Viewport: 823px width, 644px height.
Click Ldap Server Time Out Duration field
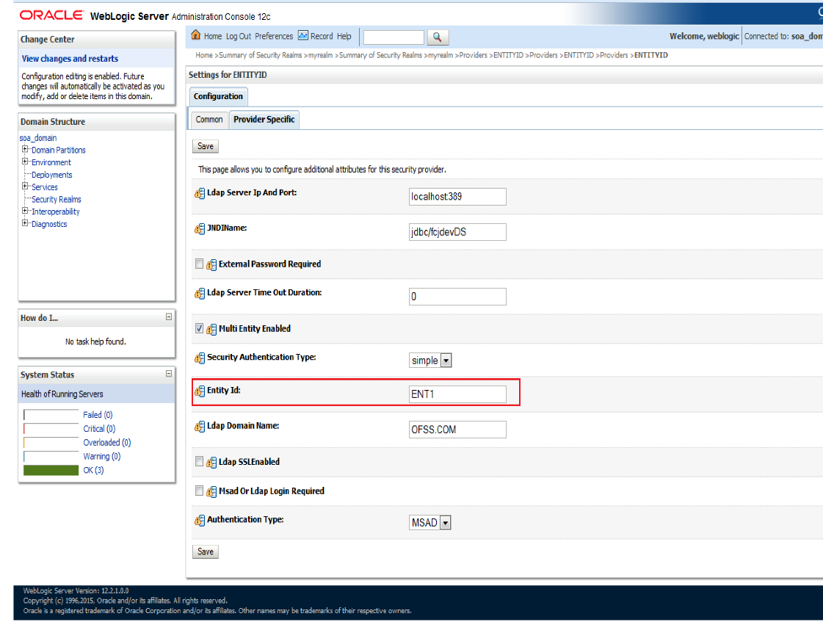tap(457, 297)
